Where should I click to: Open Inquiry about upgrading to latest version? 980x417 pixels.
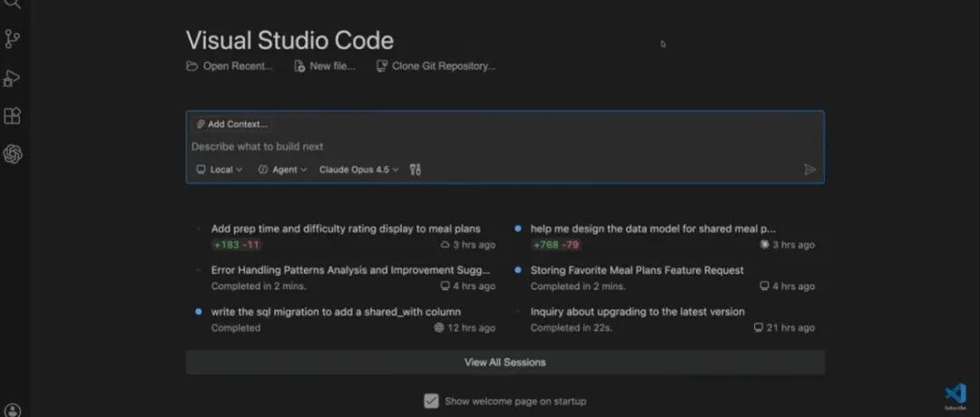(x=638, y=312)
